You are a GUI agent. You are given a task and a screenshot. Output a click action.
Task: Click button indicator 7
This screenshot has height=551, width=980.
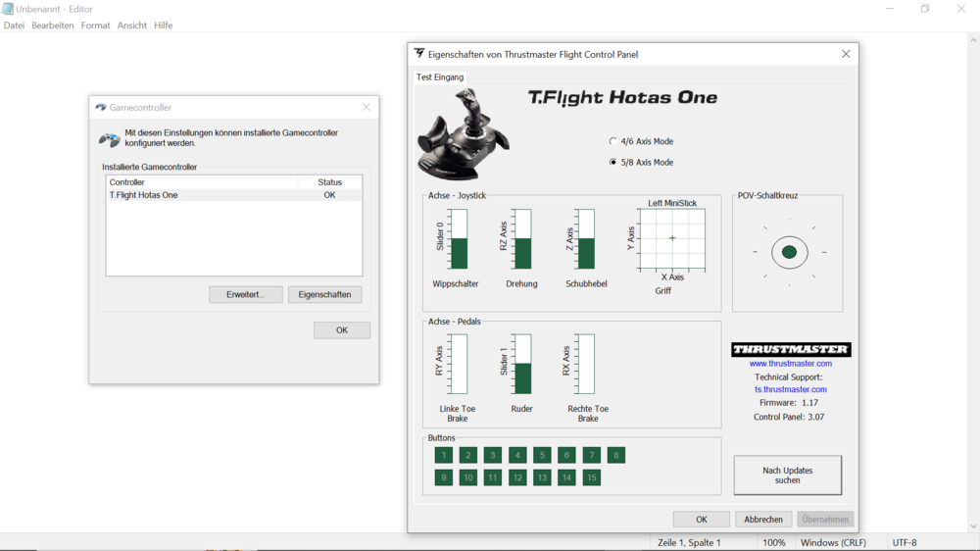(591, 455)
